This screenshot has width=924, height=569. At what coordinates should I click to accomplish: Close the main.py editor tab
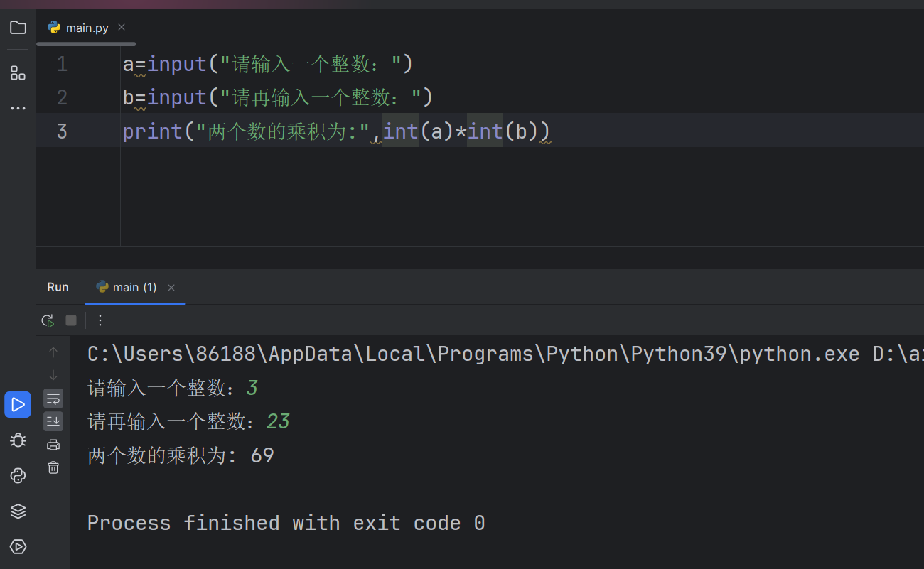coord(122,27)
